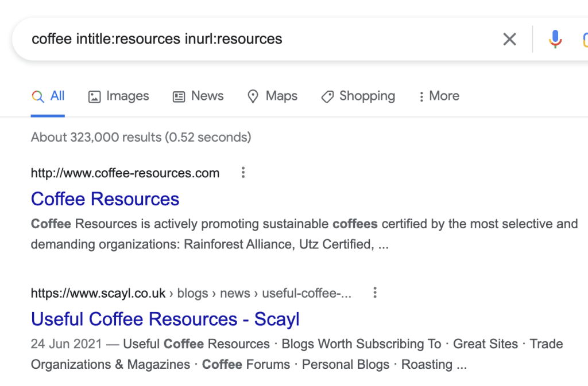The width and height of the screenshot is (588, 386).
Task: Open the Coffee Resources result link
Action: (x=105, y=199)
